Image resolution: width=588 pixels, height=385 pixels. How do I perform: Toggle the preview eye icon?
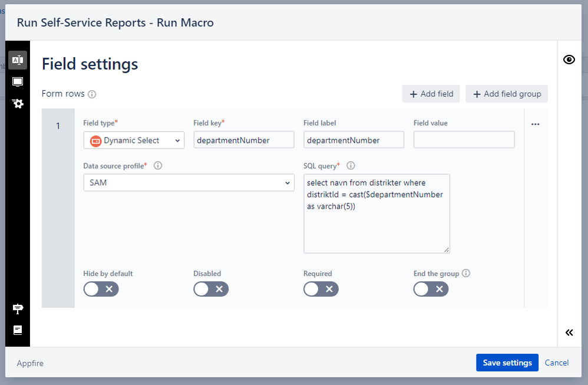point(569,60)
